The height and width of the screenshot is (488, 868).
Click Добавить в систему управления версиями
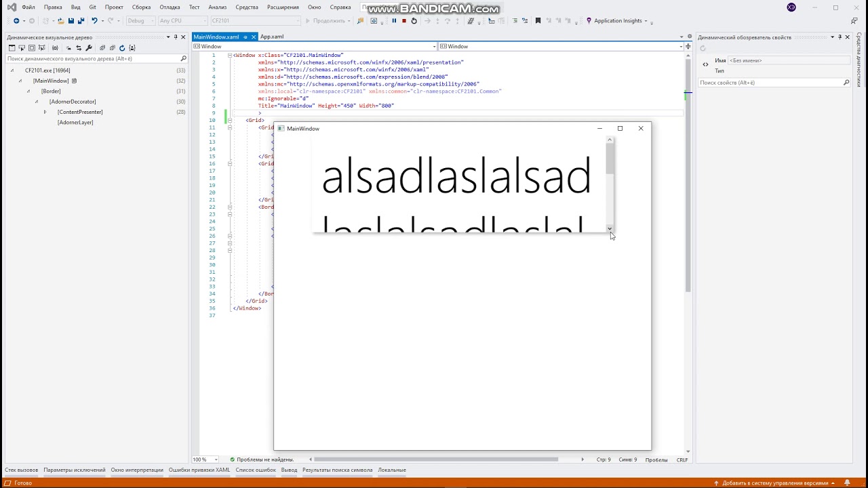(775, 483)
